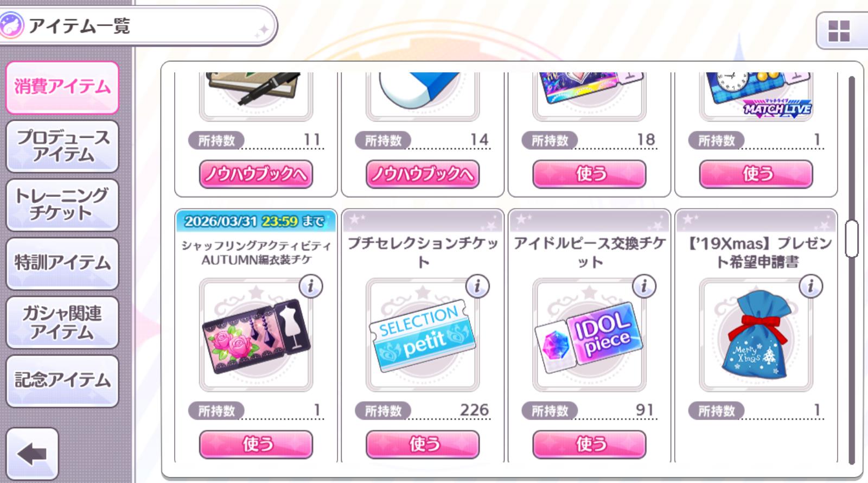Select the blue Merry Xmas bag image
Viewport: 868px width, 483px height.
(756, 335)
